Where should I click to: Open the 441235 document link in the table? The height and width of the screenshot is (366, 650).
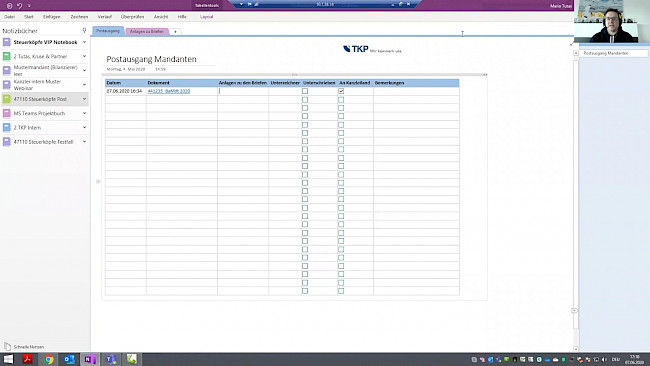[x=169, y=91]
